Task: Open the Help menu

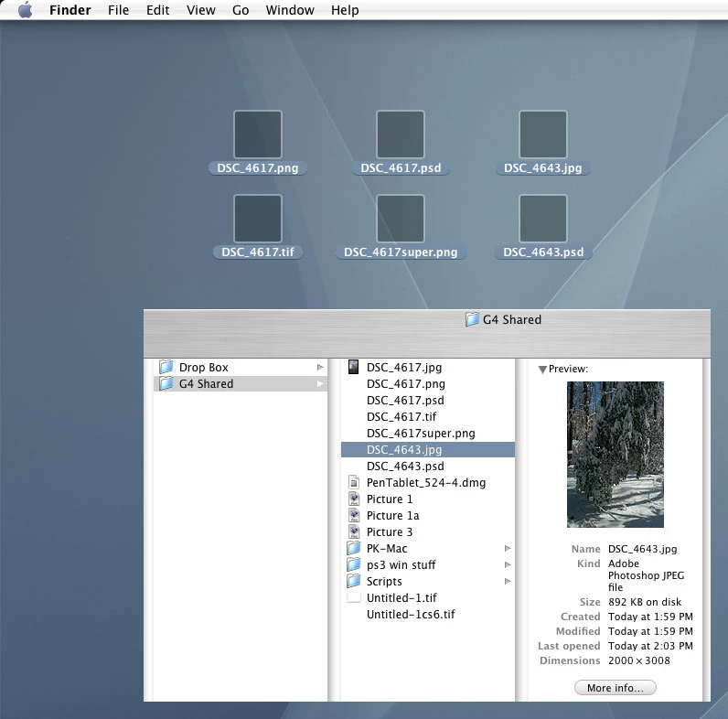Action: click(x=345, y=10)
